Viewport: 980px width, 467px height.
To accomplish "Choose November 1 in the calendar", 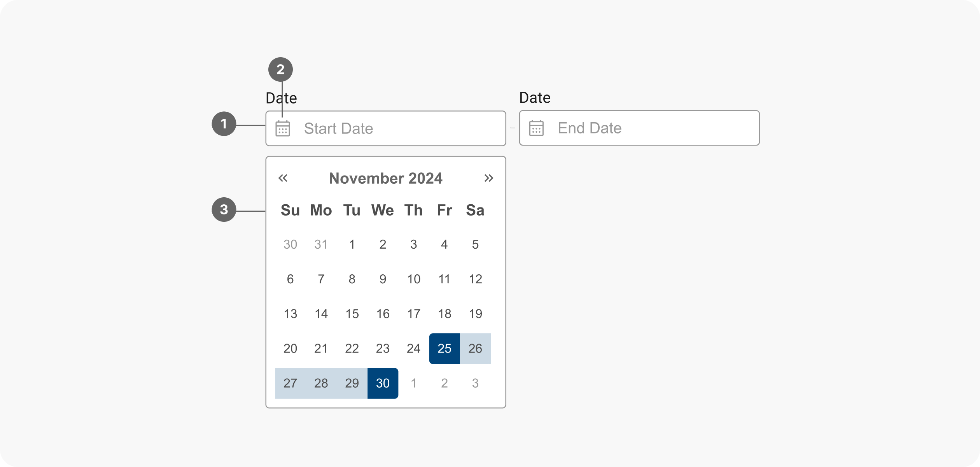I will click(352, 244).
